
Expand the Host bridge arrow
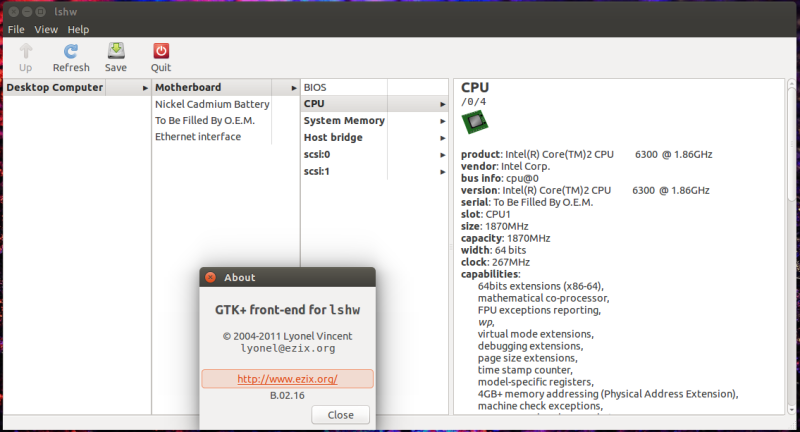tap(443, 138)
